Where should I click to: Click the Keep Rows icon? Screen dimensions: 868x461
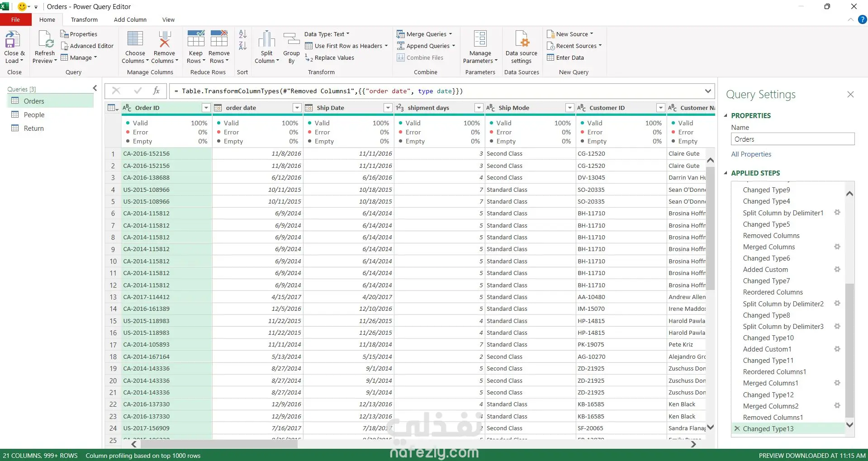pos(196,39)
